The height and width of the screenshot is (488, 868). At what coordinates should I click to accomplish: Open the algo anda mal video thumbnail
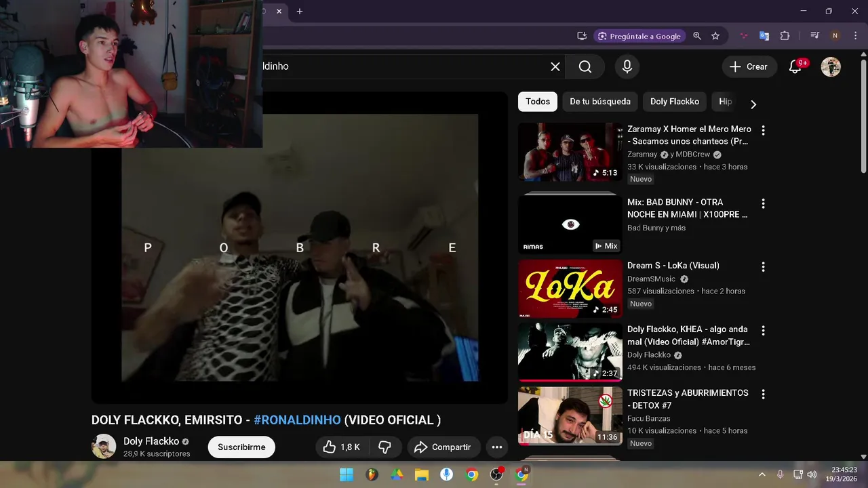(570, 352)
